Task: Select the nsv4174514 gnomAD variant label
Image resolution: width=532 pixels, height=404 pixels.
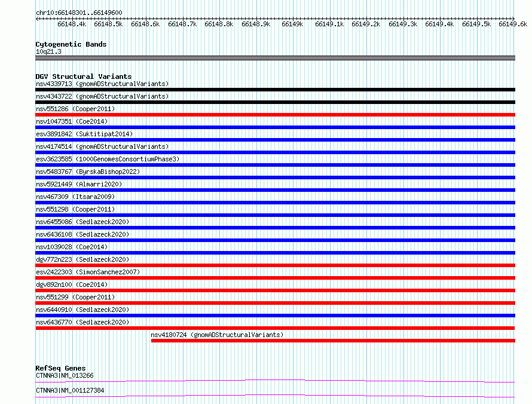Action: point(102,146)
